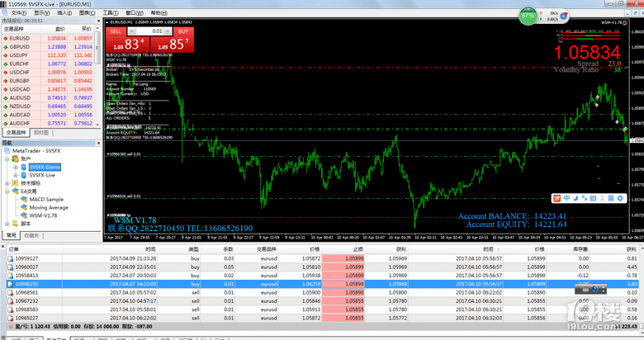The width and height of the screenshot is (644, 340).
Task: Select the AUDCHF symbol row icon
Action: click(x=5, y=123)
